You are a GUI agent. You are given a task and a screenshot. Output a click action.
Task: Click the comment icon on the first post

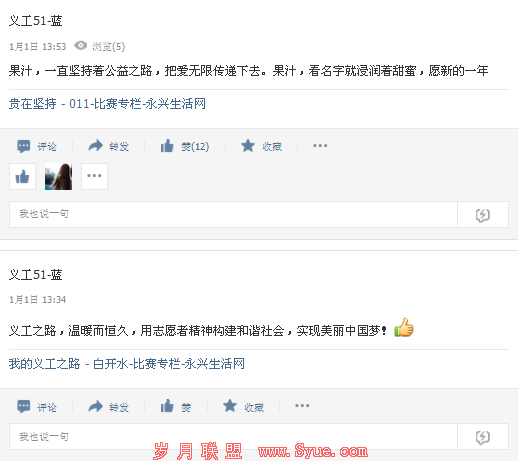(24, 146)
